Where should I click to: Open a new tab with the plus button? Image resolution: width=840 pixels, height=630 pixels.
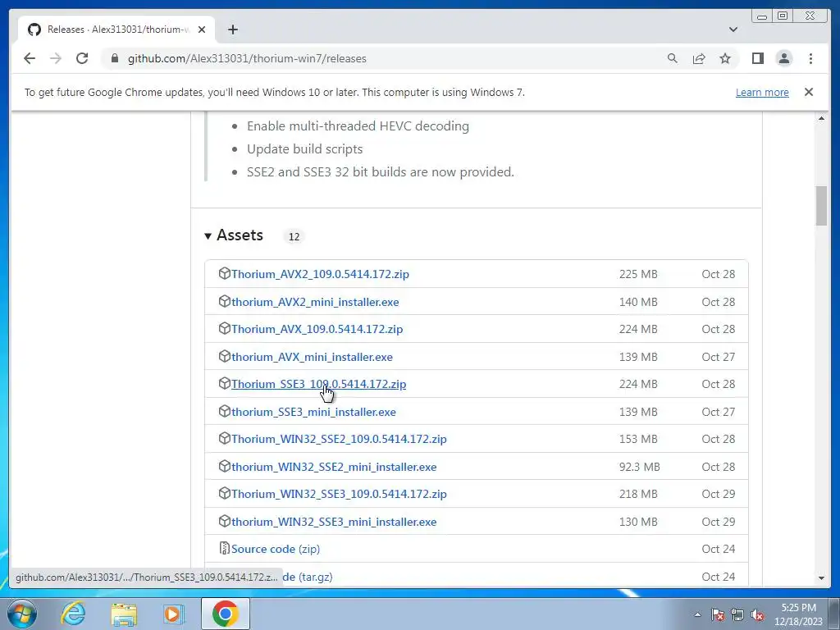232,30
